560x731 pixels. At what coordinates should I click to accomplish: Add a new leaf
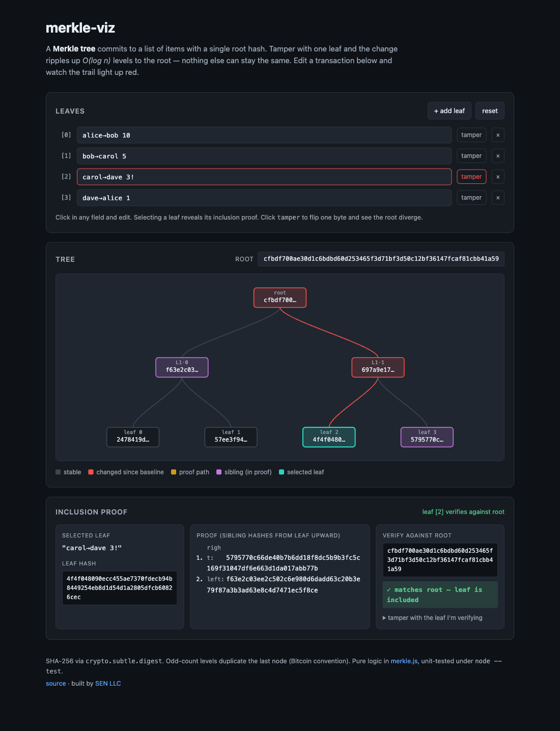point(449,111)
